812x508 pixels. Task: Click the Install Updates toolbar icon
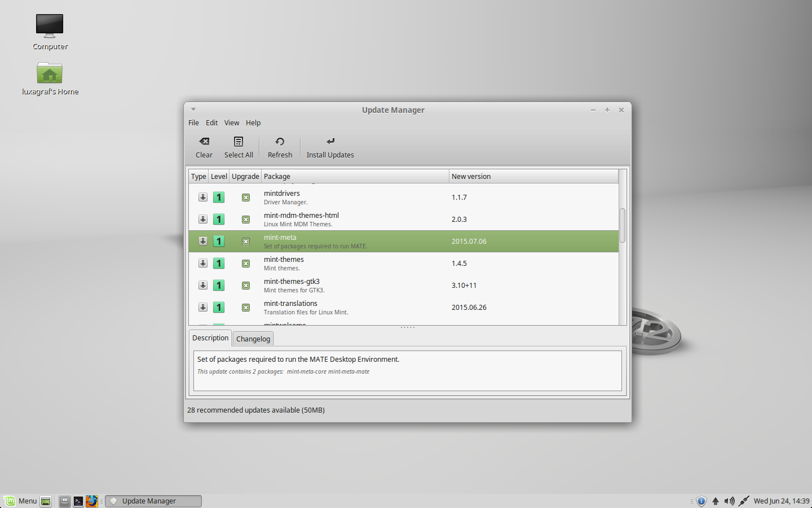tap(330, 147)
